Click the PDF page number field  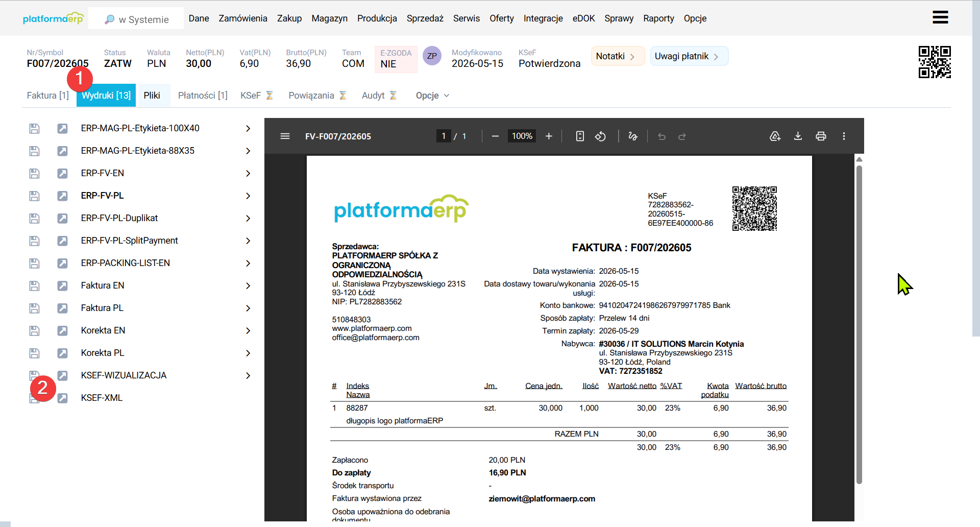(444, 136)
